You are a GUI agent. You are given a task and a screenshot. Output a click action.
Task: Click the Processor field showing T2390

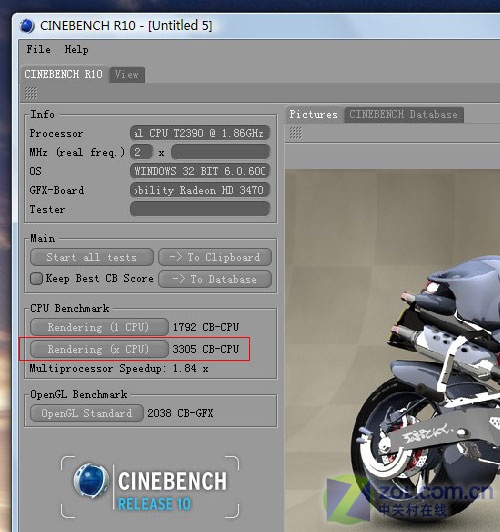coord(200,133)
